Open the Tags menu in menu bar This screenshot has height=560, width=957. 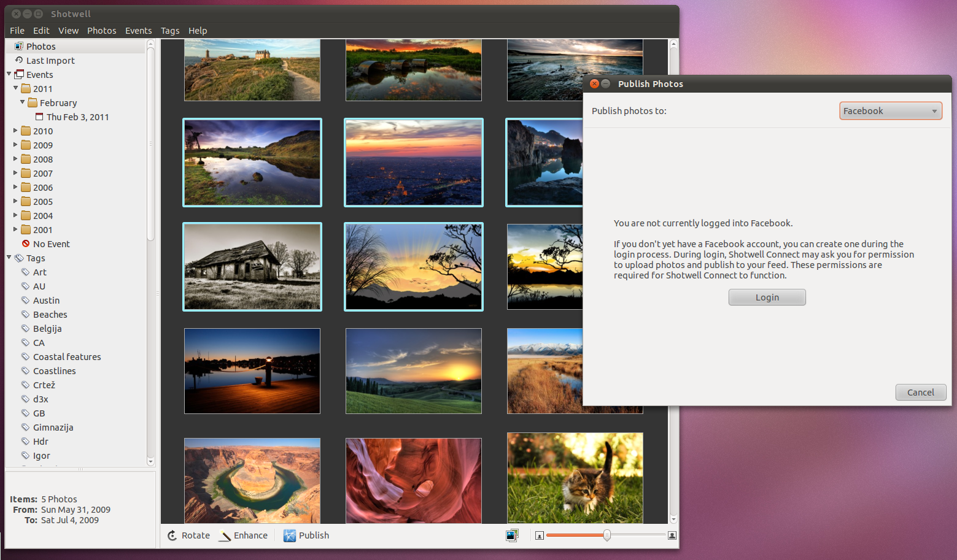(170, 31)
